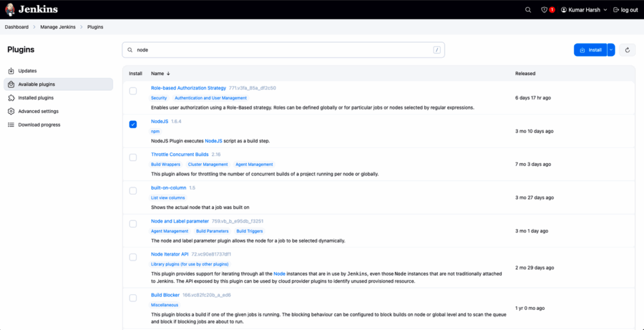View Download progress
The image size is (644, 330).
[58, 125]
